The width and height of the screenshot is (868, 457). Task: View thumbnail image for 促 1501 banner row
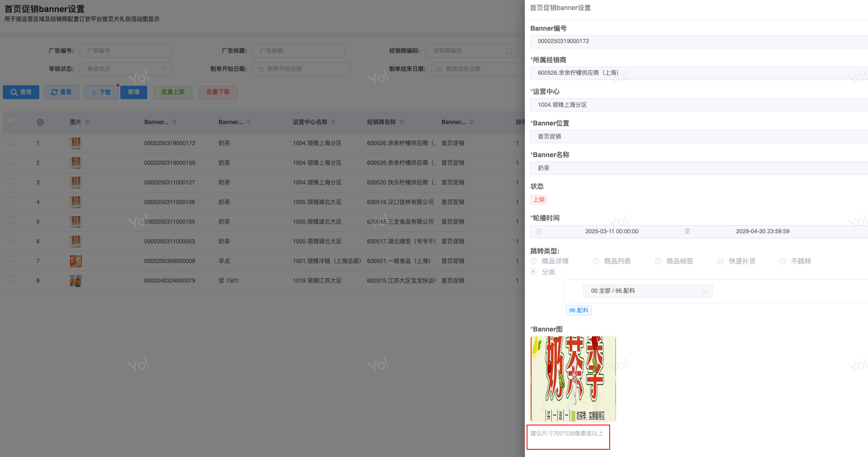76,281
